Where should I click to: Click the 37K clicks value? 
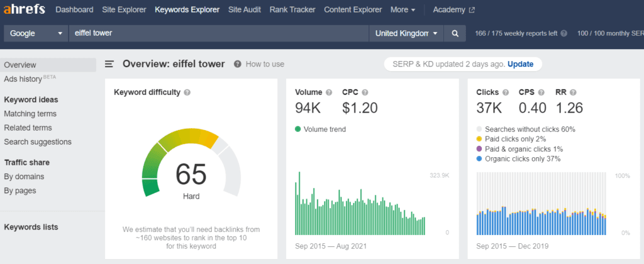(x=489, y=108)
